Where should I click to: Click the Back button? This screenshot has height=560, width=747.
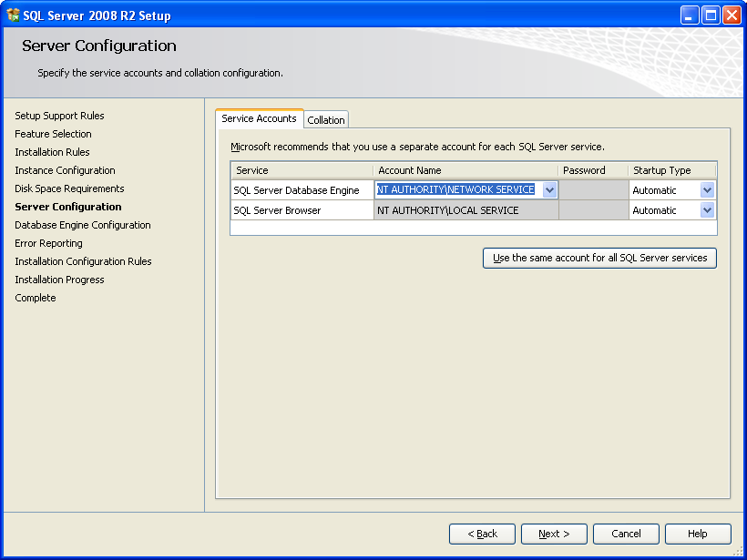(x=482, y=534)
